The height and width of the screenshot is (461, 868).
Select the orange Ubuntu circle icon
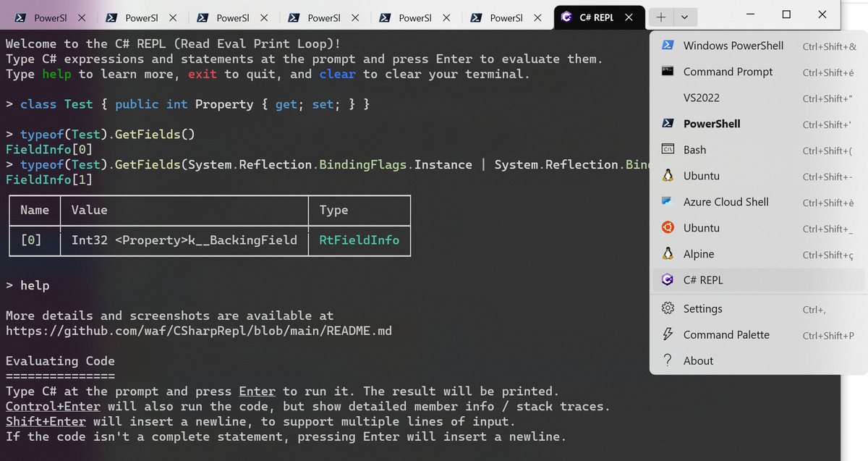click(666, 228)
